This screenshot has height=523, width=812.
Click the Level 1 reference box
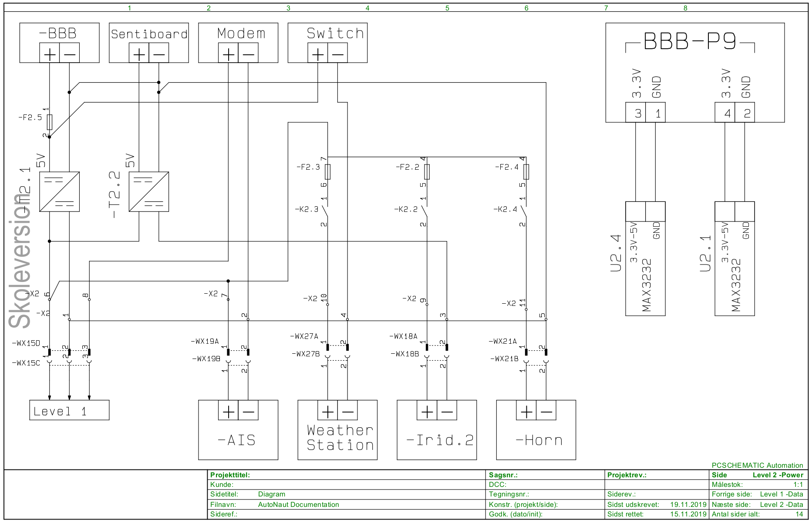point(69,410)
